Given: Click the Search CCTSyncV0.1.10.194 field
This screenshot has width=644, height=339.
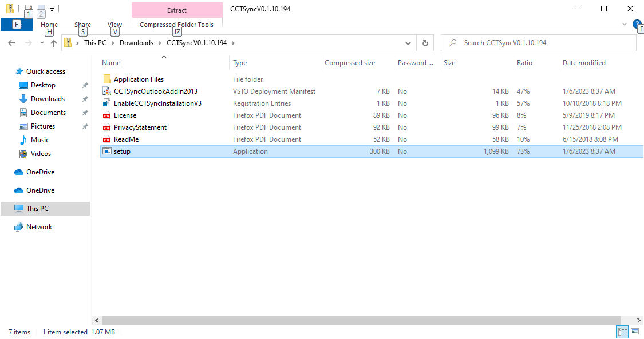Looking at the screenshot, I should point(538,43).
